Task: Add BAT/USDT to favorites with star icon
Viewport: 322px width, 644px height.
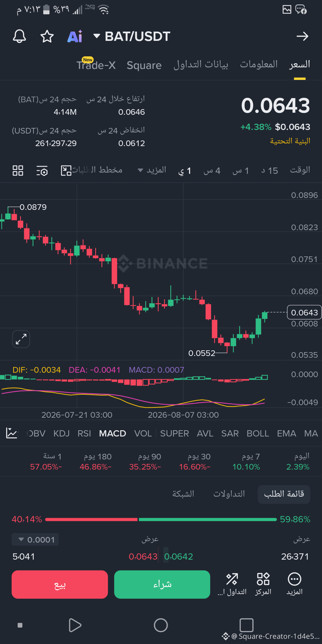Action: tap(47, 36)
